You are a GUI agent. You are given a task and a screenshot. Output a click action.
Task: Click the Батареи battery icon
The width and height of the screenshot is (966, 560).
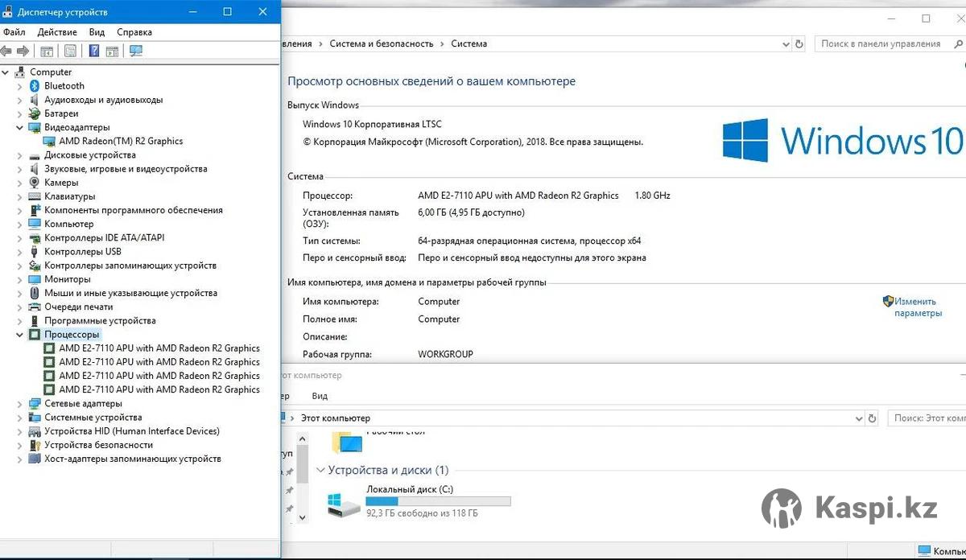[x=35, y=113]
